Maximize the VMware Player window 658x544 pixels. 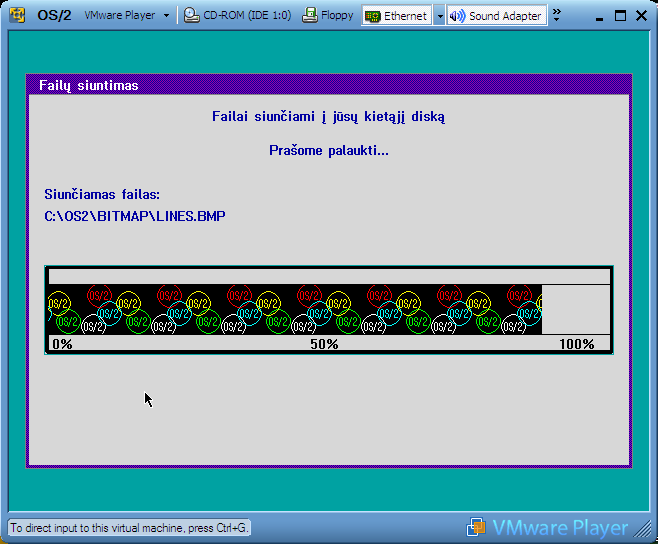coord(620,16)
